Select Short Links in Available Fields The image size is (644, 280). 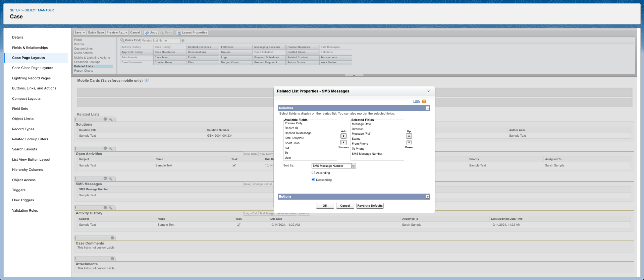pyautogui.click(x=292, y=143)
